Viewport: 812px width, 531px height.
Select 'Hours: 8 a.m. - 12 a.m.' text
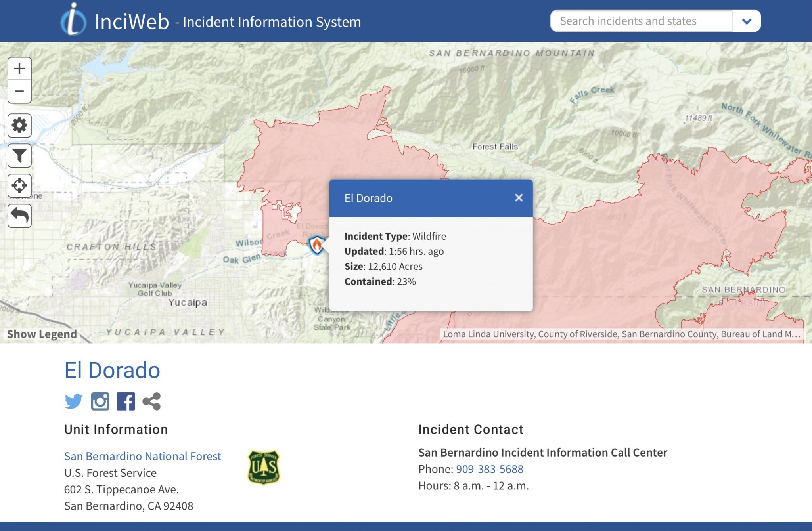(x=473, y=486)
